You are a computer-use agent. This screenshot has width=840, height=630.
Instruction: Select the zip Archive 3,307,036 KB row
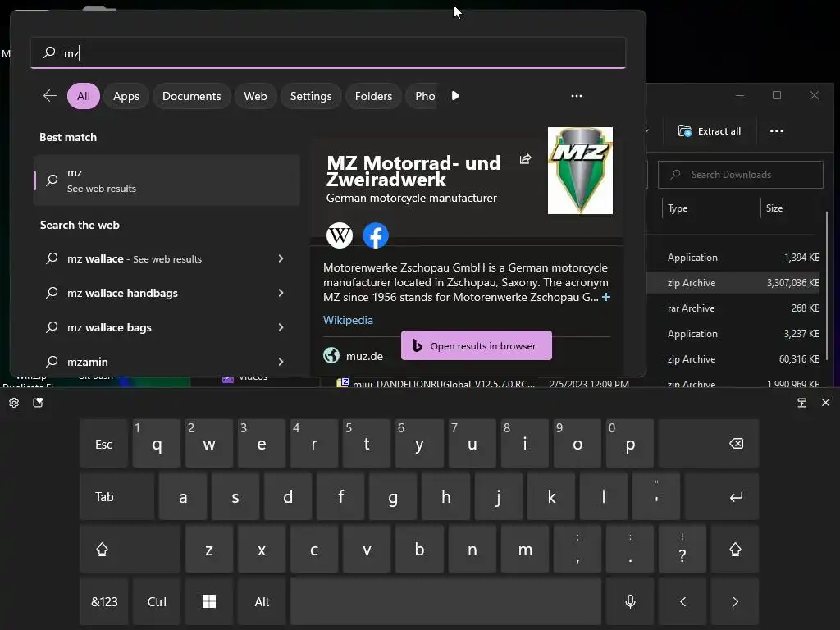click(x=734, y=283)
